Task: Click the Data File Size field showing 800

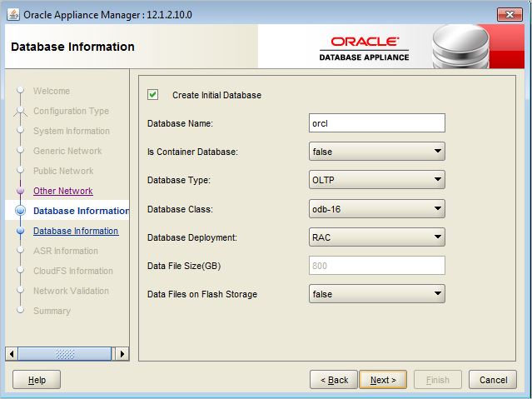Action: coord(377,265)
